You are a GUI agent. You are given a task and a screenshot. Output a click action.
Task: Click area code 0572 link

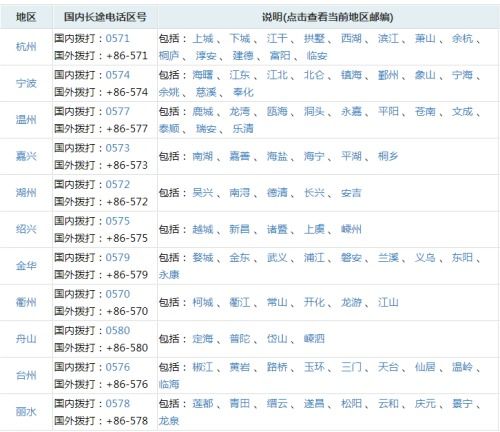point(118,184)
